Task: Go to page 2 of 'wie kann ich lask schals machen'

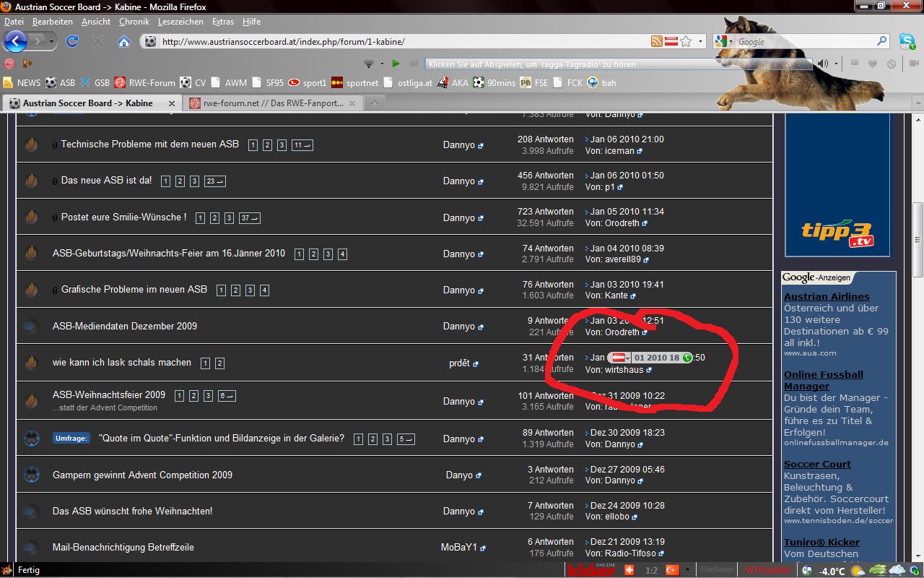Action: click(x=219, y=363)
